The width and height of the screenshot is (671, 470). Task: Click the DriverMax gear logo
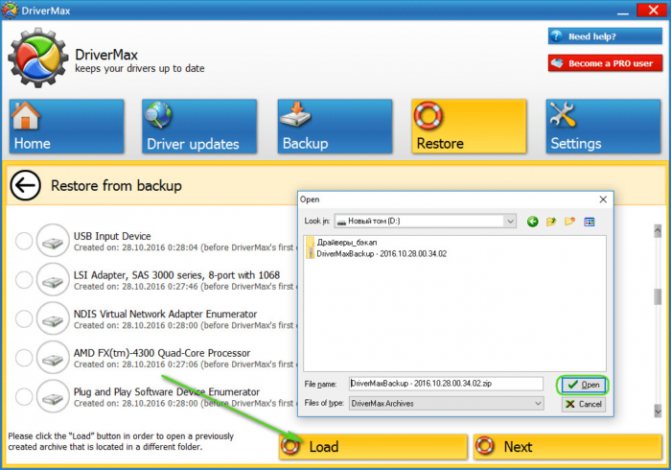39,58
